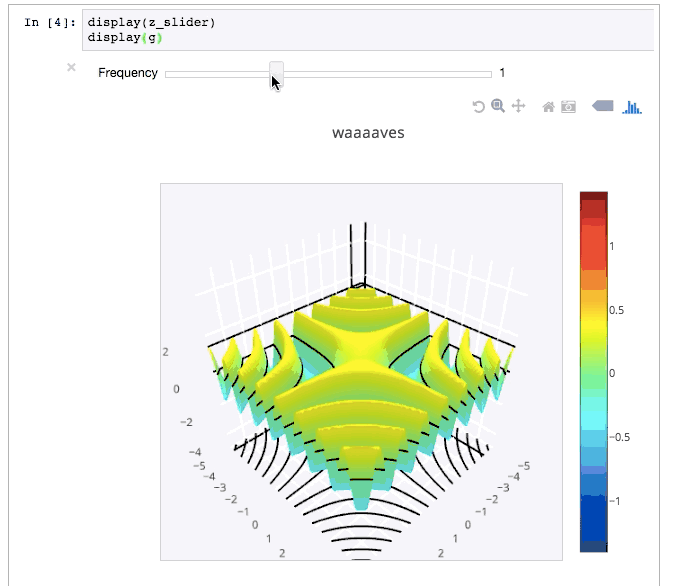Viewport: 696px width, 586px height.
Task: Open the Plotly bar-chart logo link
Action: (632, 106)
